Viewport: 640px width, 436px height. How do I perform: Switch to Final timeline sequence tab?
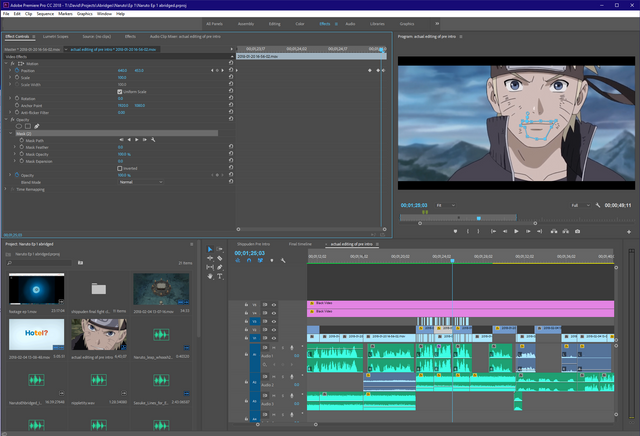click(x=300, y=244)
